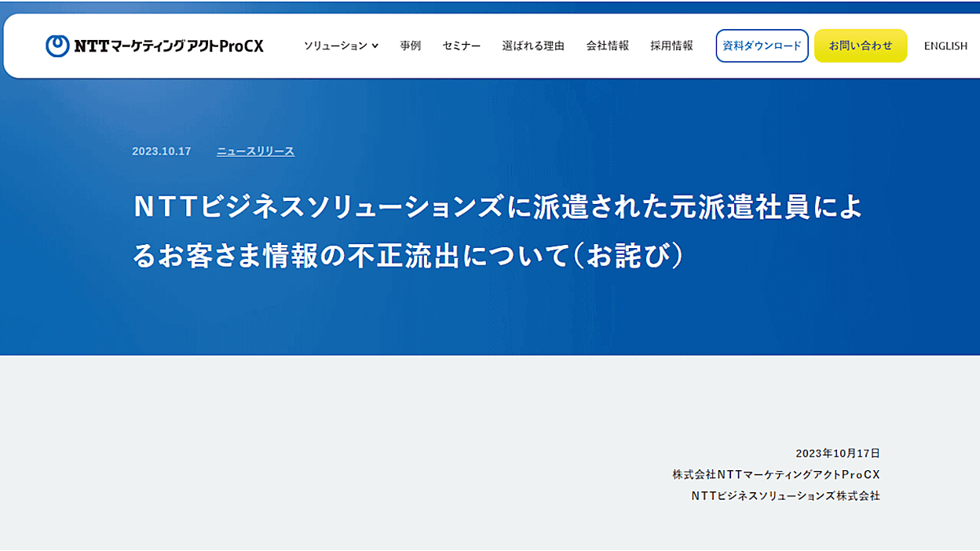Image resolution: width=980 pixels, height=551 pixels.
Task: Click the NTT Marketing Act ProCX logo
Action: pos(155,46)
